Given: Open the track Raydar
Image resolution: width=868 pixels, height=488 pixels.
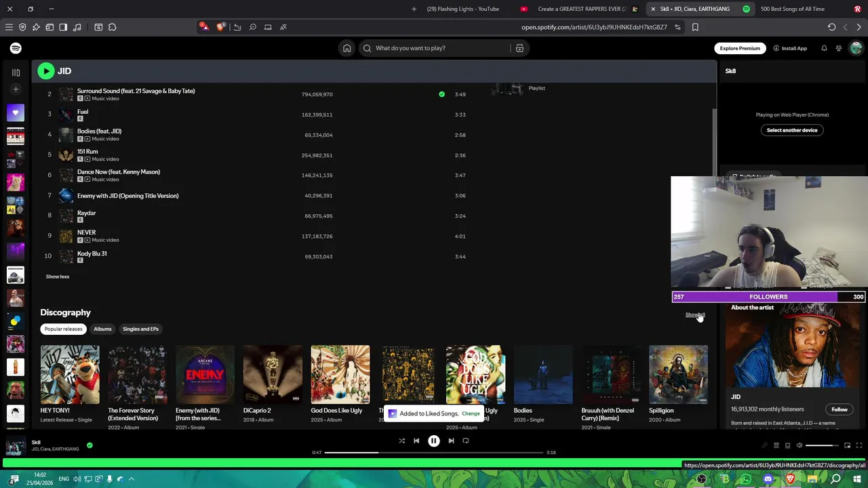Looking at the screenshot, I should (86, 213).
